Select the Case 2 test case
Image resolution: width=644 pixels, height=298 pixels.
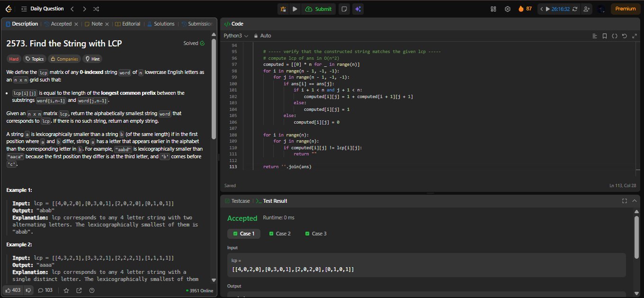[279, 234]
